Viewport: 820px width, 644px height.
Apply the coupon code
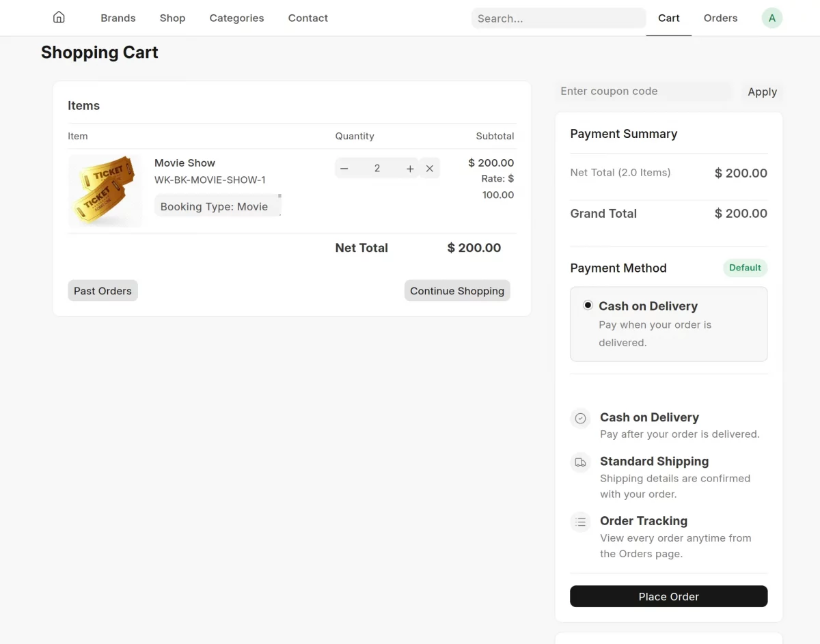tap(762, 92)
